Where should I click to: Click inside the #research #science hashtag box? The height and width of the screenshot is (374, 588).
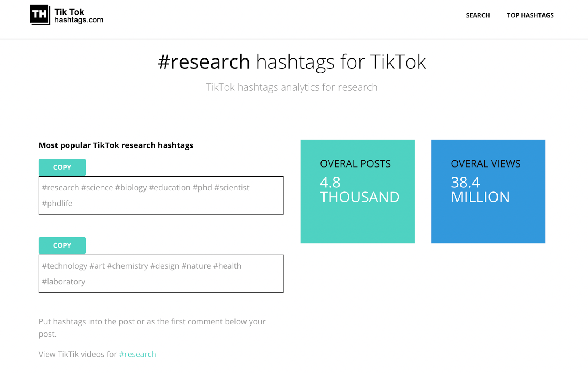[161, 195]
